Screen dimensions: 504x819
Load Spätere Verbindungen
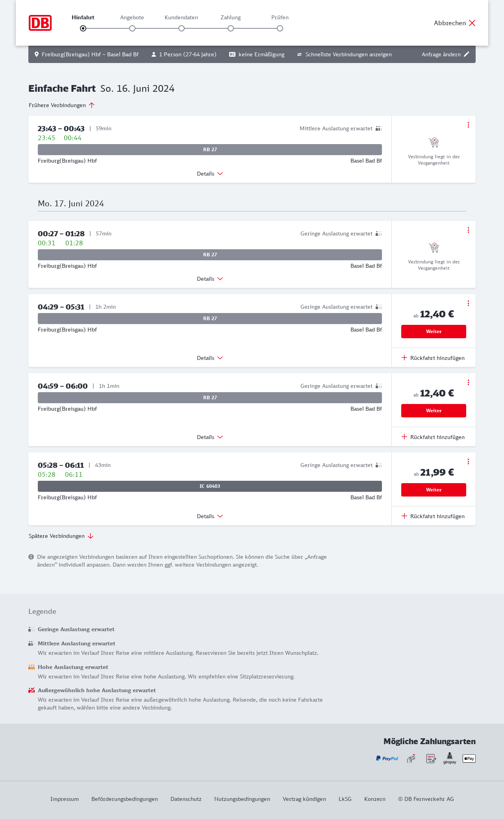[61, 536]
